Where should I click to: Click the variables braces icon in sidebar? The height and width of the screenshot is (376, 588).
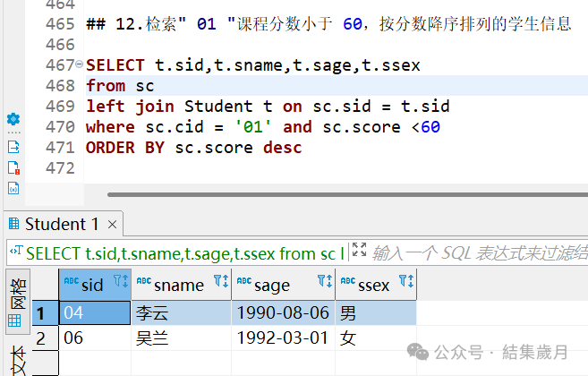pos(13,188)
